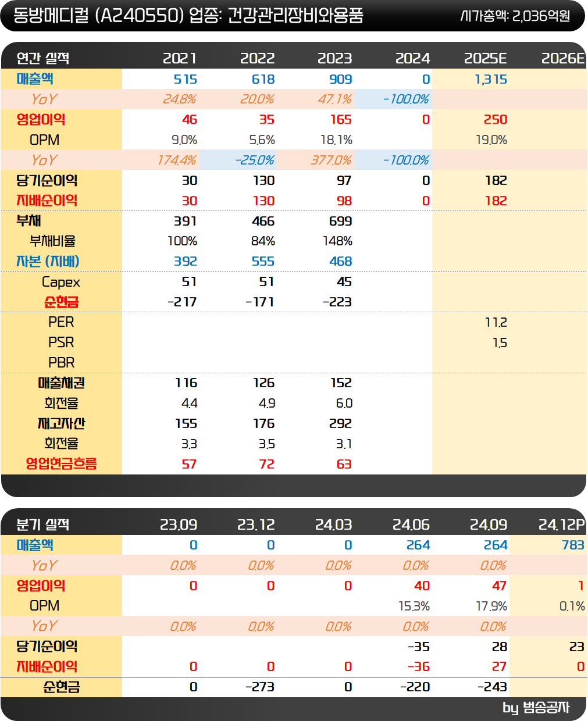Select the annual 순현금 value -217
This screenshot has width=588, height=721.
[182, 302]
